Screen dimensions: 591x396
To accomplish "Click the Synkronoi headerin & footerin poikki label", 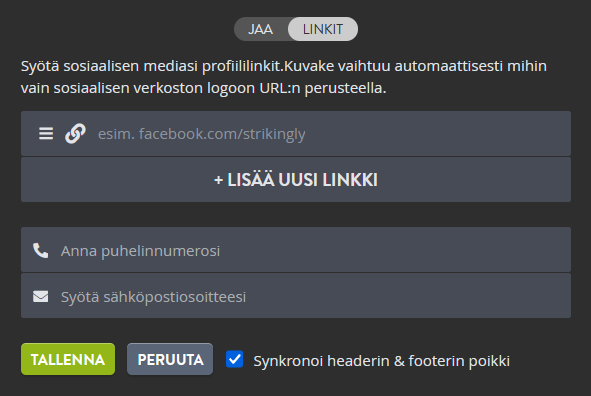I will pyautogui.click(x=381, y=361).
